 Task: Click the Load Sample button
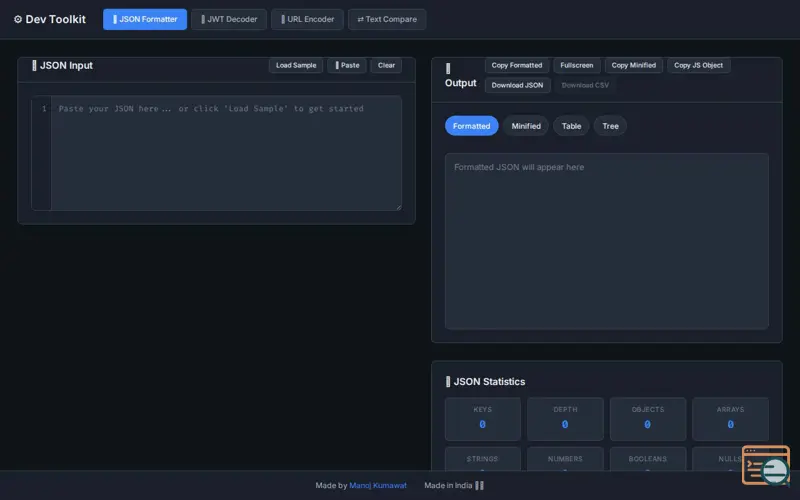point(296,65)
